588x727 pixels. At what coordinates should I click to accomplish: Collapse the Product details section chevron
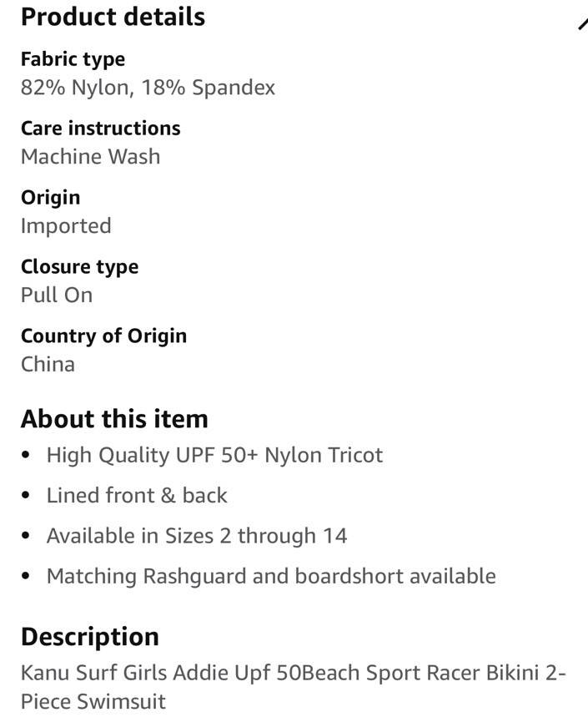pos(583,24)
